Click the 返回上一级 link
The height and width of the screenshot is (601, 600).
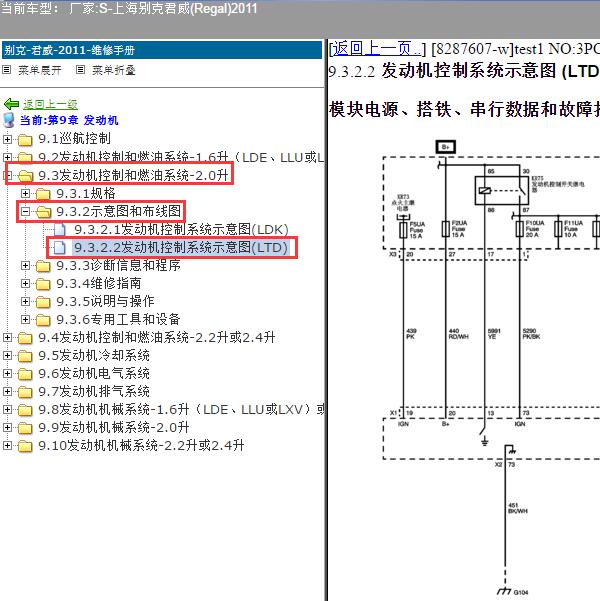click(x=50, y=104)
